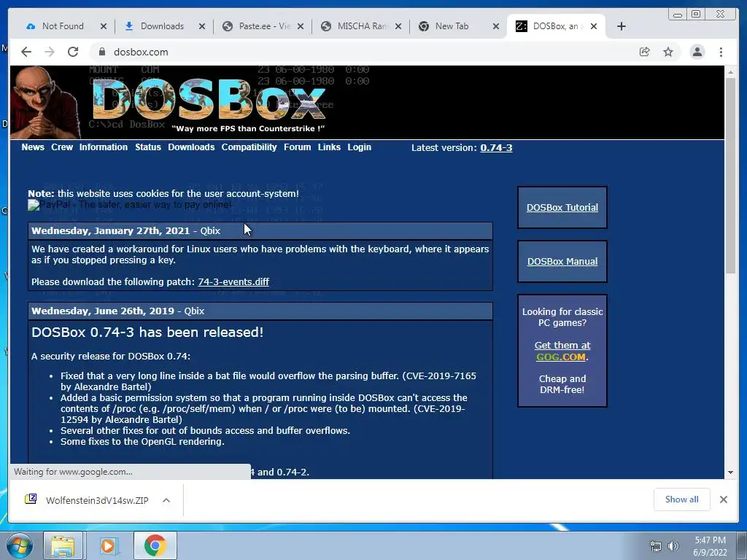Click the Wednesday, June 26th, 2019 header
This screenshot has width=747, height=560.
click(x=260, y=311)
